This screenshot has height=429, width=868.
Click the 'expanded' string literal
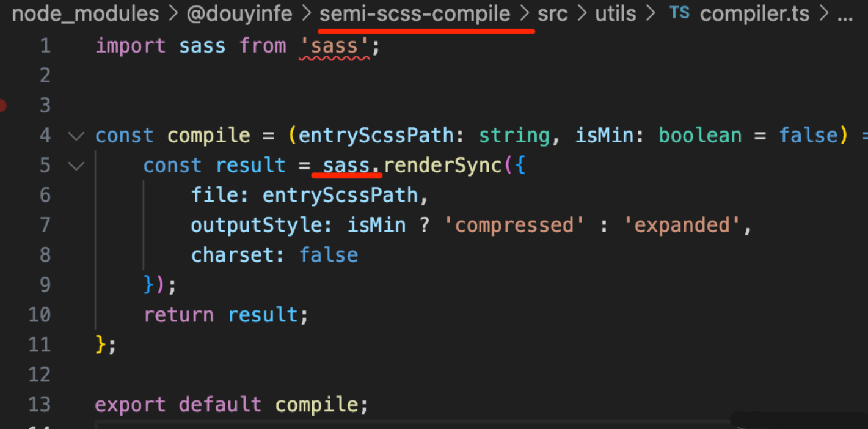tap(682, 225)
